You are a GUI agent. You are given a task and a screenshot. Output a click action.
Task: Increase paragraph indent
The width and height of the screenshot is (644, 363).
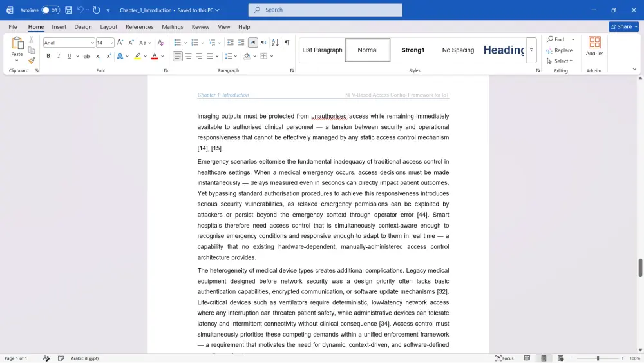241,43
